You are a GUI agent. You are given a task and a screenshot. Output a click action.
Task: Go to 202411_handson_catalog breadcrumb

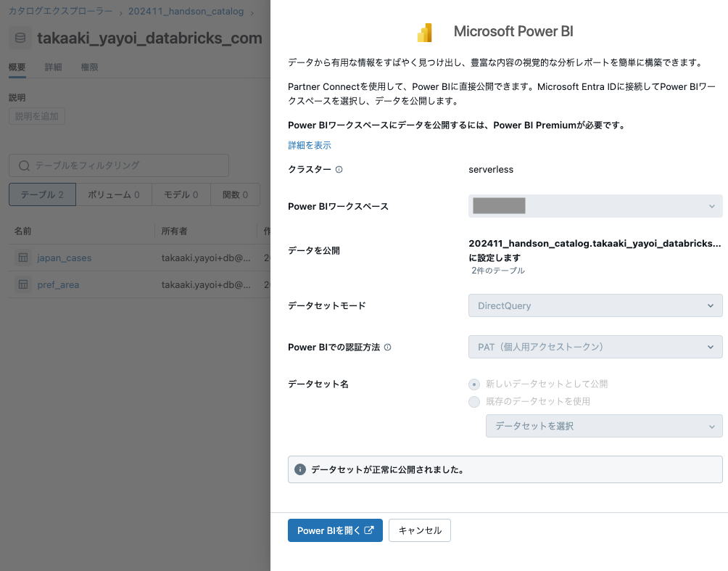(x=186, y=11)
